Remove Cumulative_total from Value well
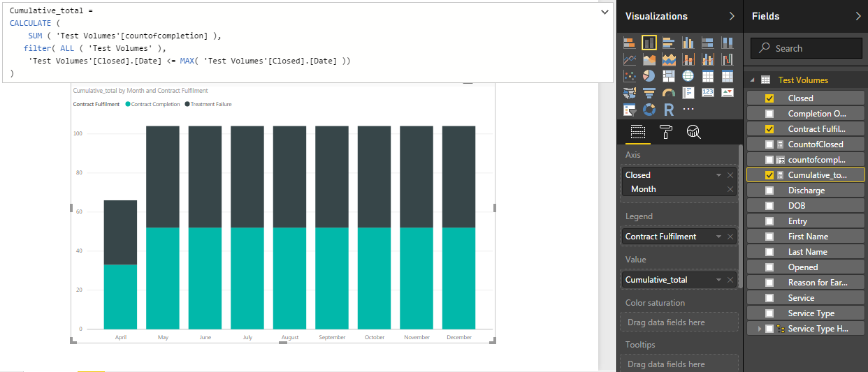This screenshot has width=868, height=372. click(x=730, y=280)
